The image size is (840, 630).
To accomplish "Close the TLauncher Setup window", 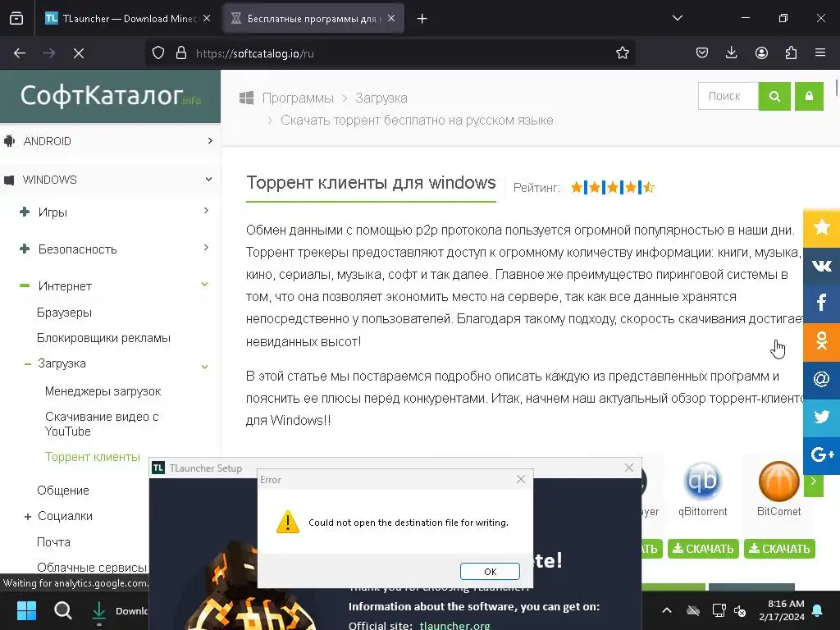I will (629, 468).
